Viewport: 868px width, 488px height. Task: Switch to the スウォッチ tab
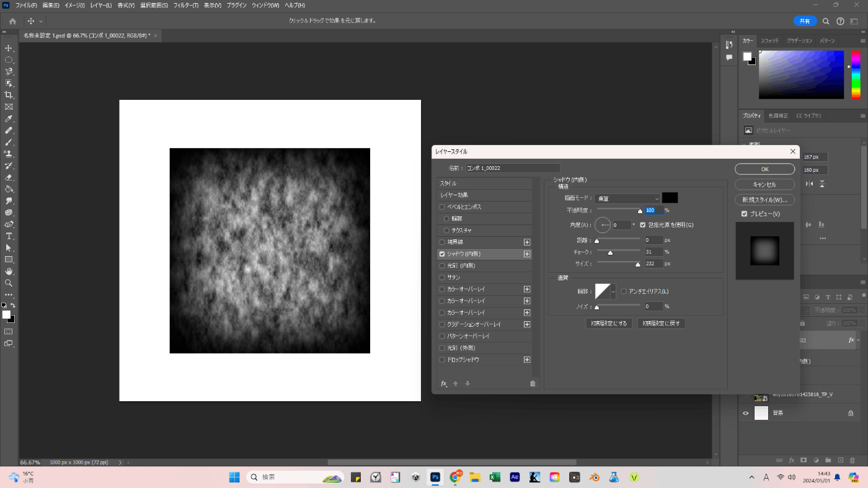point(769,41)
